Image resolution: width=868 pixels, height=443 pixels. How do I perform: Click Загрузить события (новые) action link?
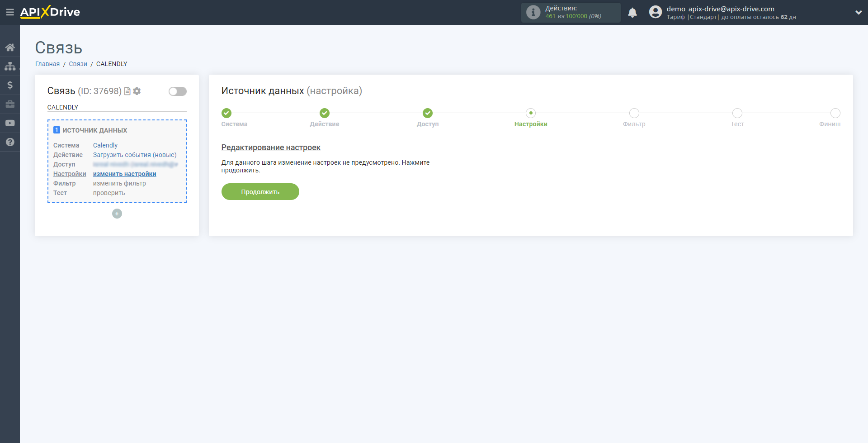coord(135,155)
